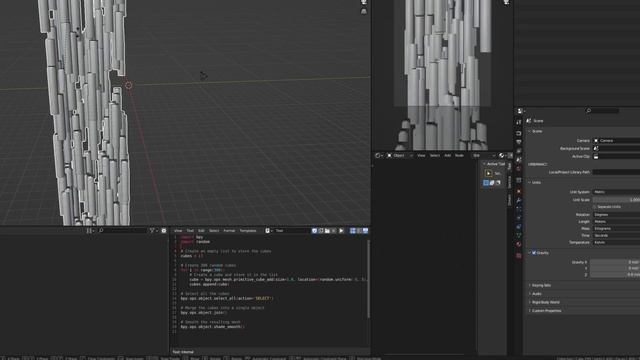Click the Active Clip movie icon

596,156
